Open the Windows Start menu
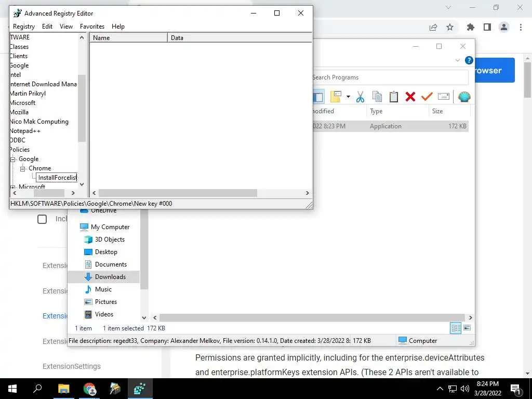Screen dimensions: 532x399 pyautogui.click(x=12, y=389)
